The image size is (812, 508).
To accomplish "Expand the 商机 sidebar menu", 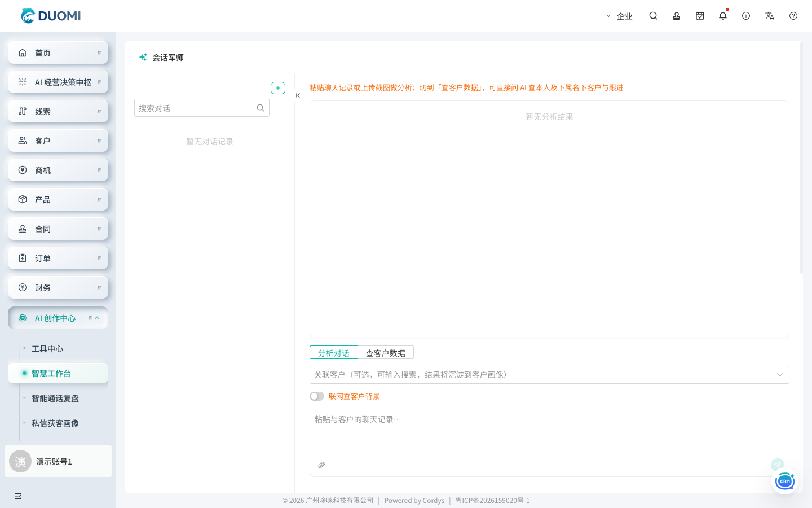I will 58,170.
